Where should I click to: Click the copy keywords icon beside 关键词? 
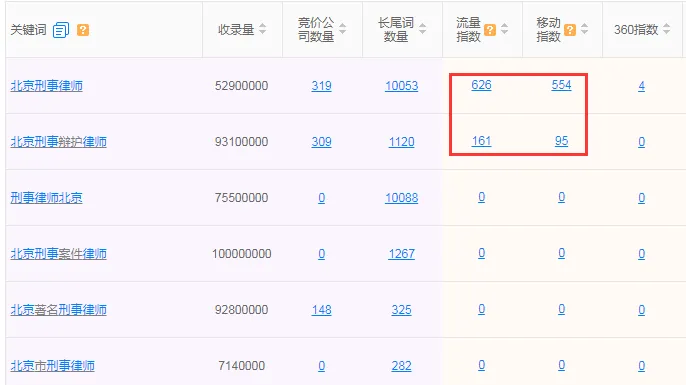coord(61,30)
